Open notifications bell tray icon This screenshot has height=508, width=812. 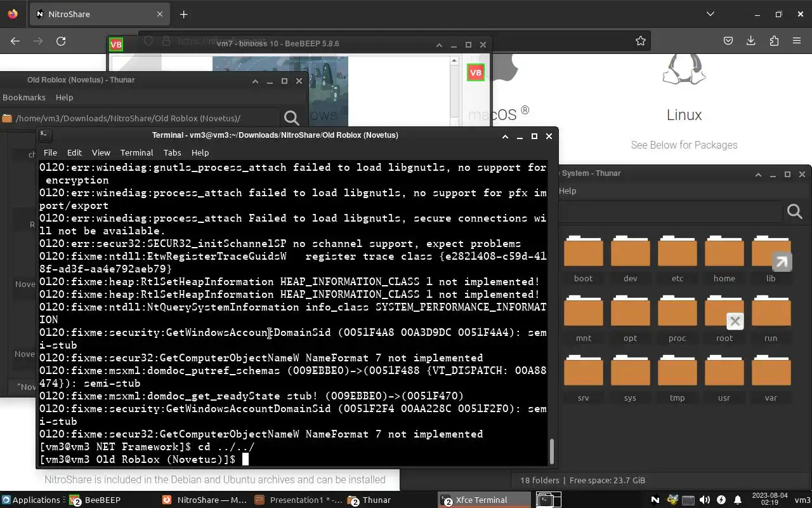(737, 500)
